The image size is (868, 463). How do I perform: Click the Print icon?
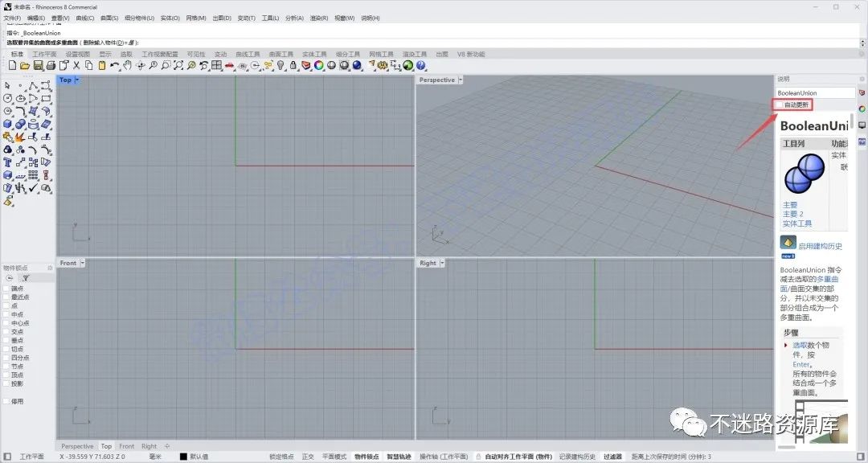(51, 65)
